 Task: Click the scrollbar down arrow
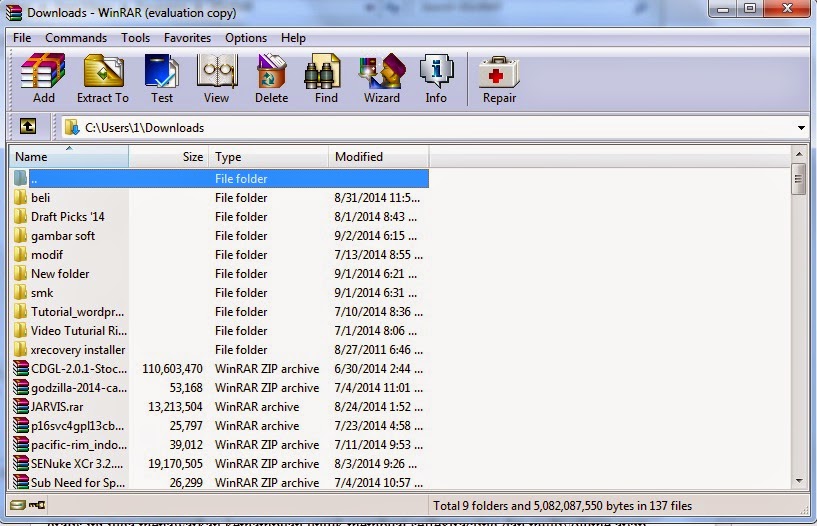(x=799, y=481)
